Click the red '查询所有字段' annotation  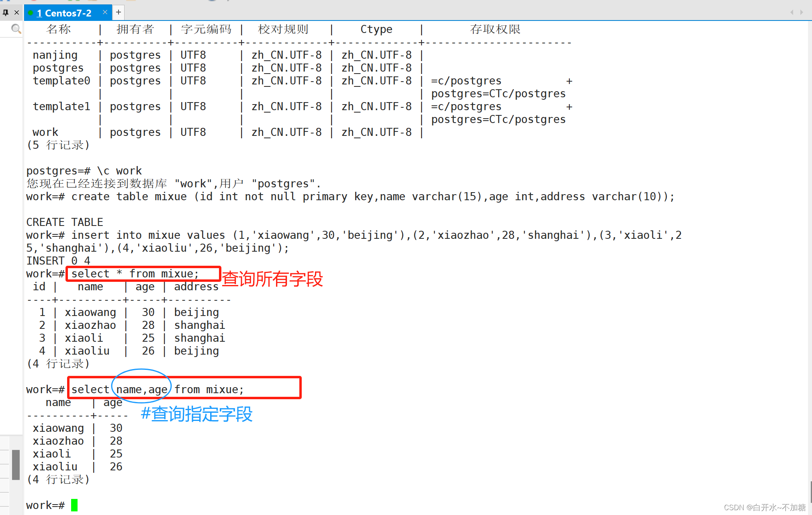pos(272,279)
